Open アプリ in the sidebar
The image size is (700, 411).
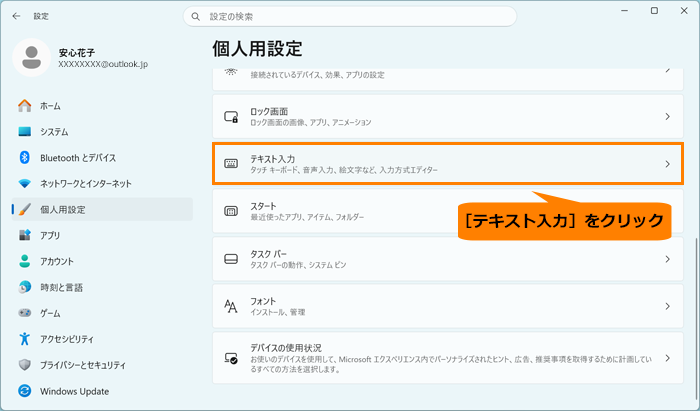102,235
